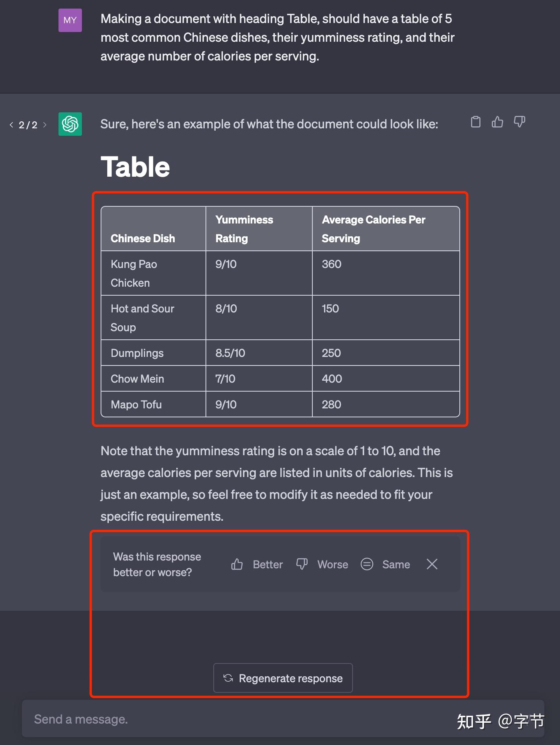The height and width of the screenshot is (745, 560).
Task: Click the Mapo Tofu table cell
Action: (153, 404)
